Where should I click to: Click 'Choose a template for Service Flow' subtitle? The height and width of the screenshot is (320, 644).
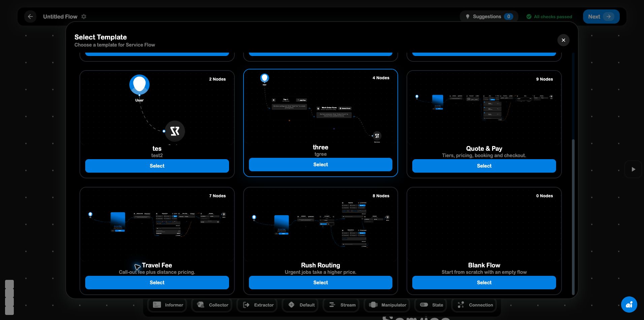point(115,45)
